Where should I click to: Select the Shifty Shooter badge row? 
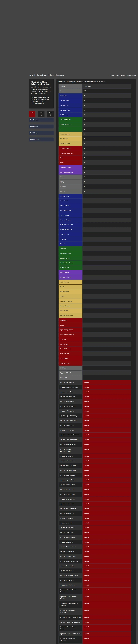(x=95, y=268)
